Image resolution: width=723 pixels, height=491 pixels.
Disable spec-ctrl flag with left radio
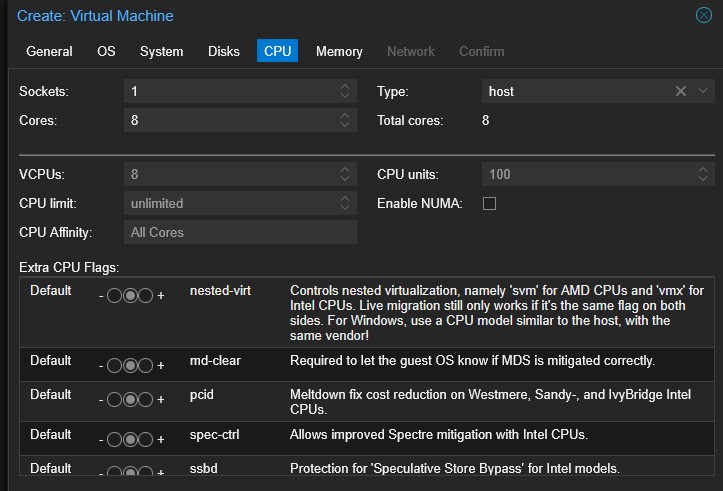pos(114,439)
